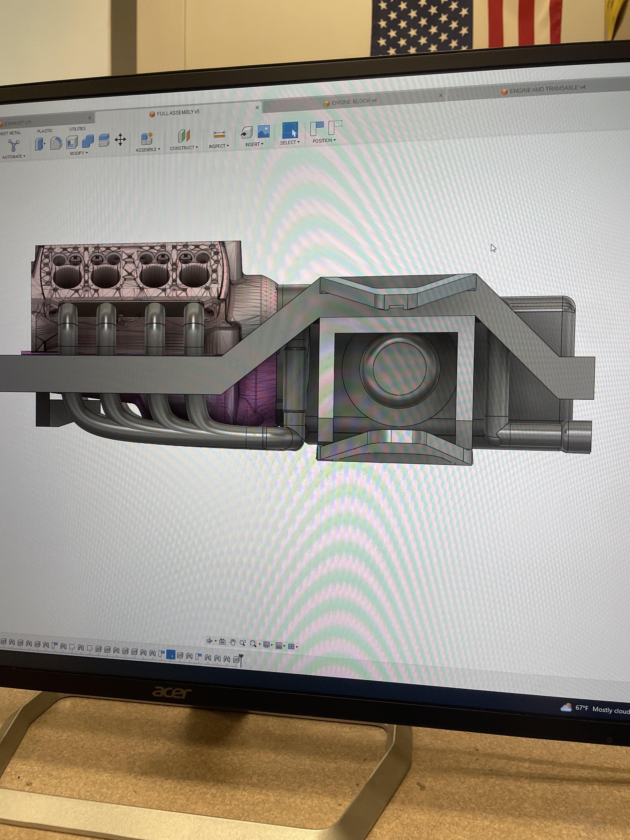The width and height of the screenshot is (630, 840).
Task: Select the Insert Derive icon
Action: [x=246, y=132]
